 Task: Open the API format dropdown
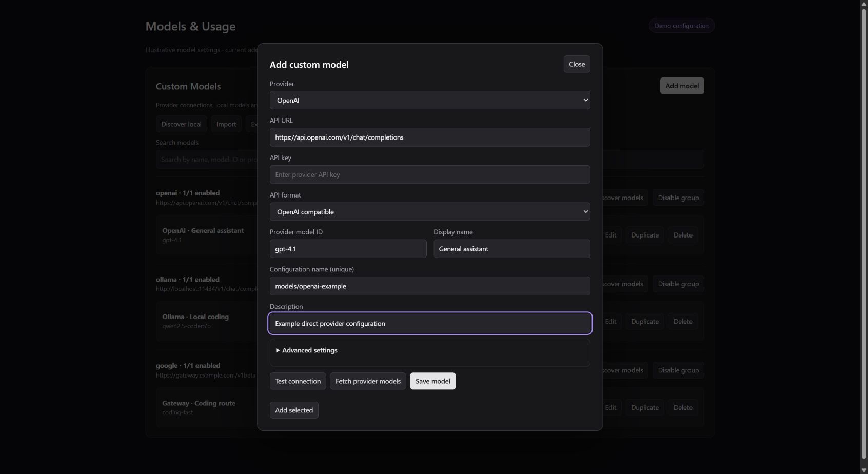430,211
